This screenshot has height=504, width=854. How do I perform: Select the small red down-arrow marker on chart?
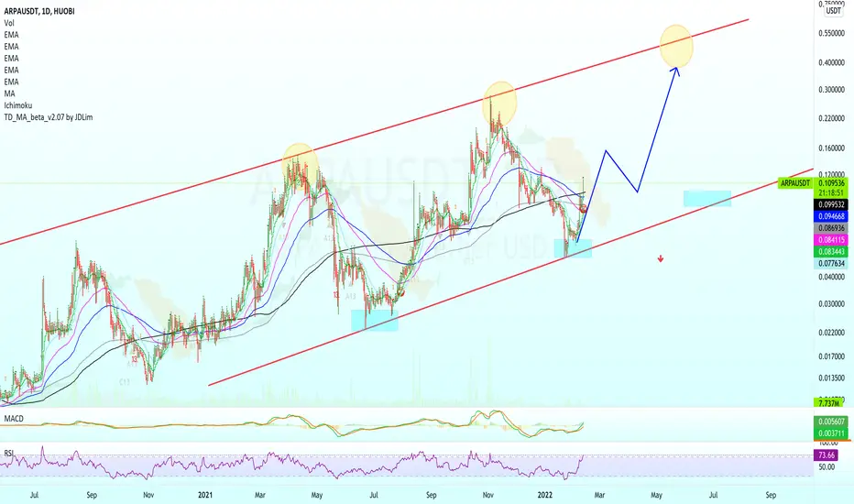(x=661, y=259)
